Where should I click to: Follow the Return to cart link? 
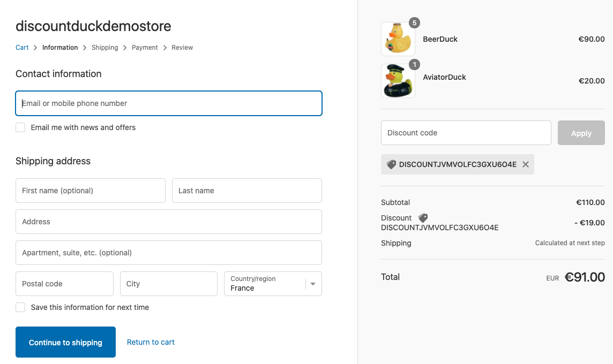pos(151,342)
